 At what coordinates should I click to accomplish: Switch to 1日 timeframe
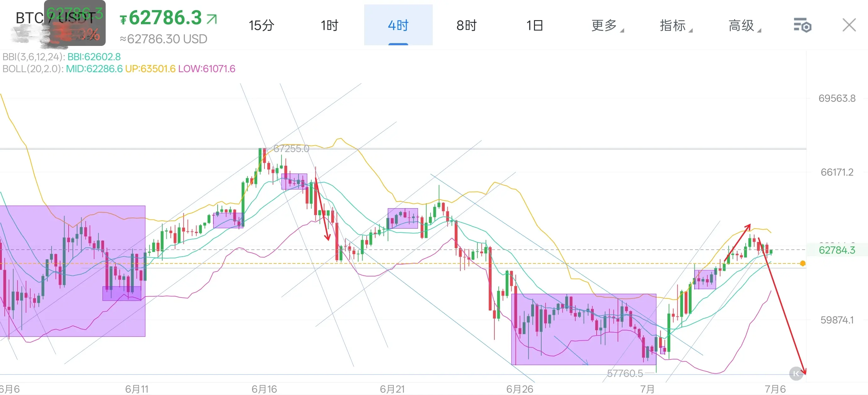[535, 25]
